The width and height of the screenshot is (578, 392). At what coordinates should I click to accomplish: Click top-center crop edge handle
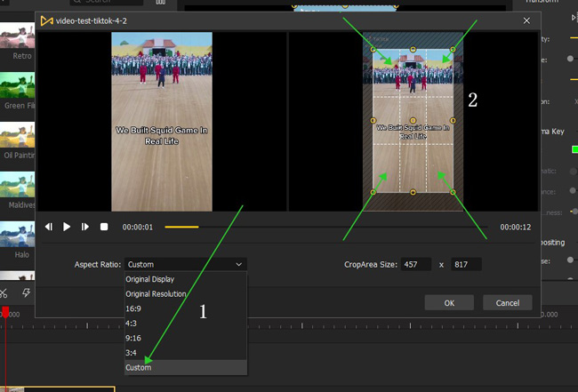tap(413, 50)
